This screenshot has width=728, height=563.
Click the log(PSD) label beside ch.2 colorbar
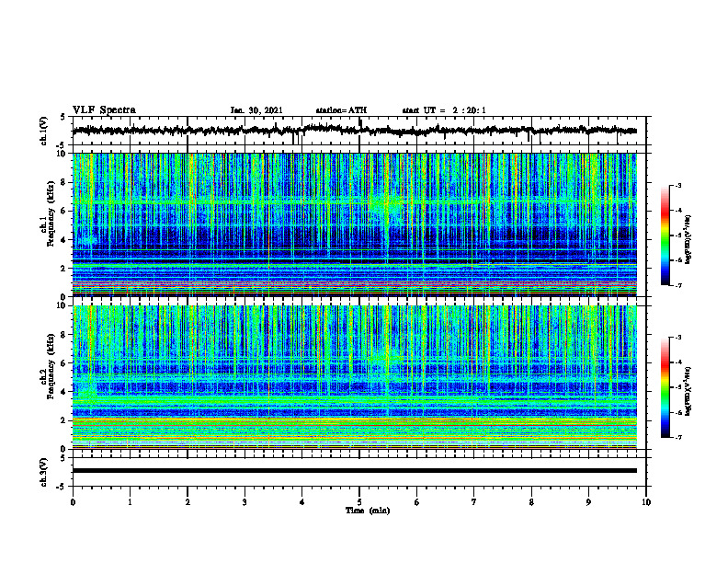coord(688,391)
